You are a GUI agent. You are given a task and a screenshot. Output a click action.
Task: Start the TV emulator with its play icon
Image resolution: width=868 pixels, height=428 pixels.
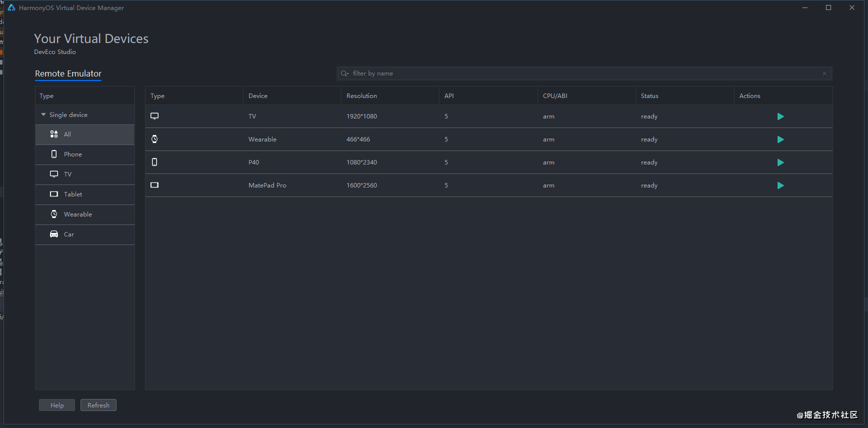tap(780, 116)
